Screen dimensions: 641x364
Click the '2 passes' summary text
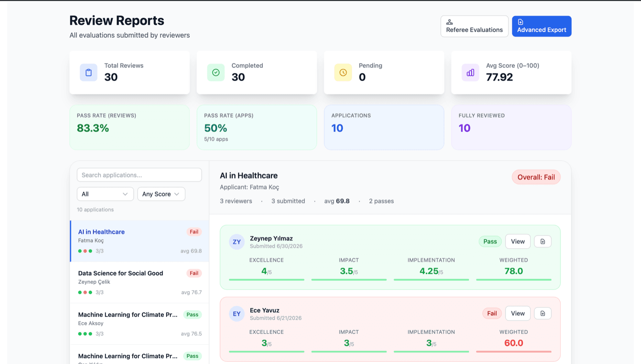pos(381,201)
